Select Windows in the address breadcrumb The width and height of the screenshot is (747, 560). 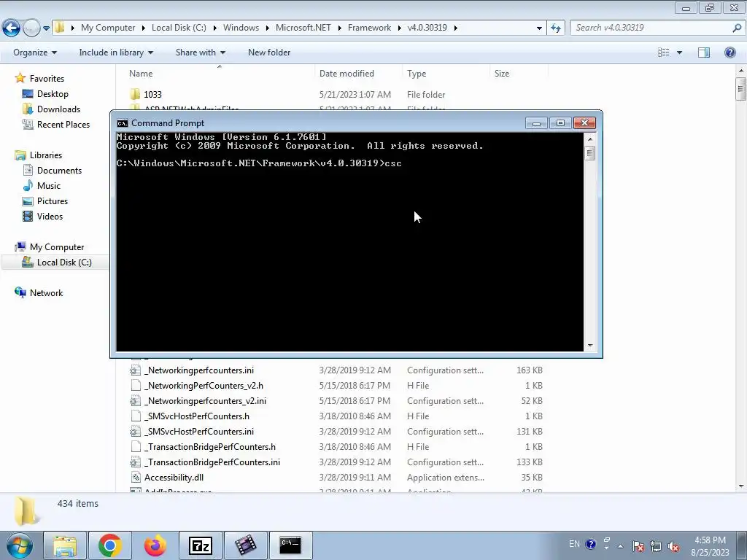(x=241, y=28)
